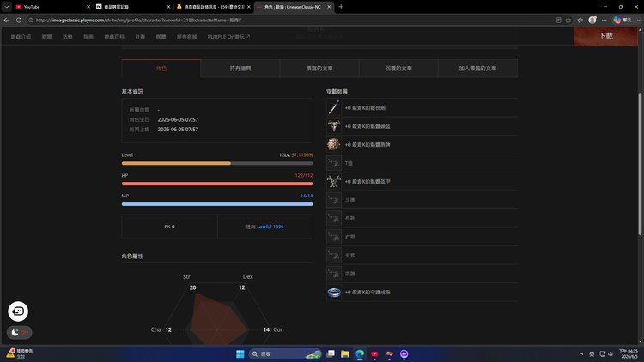Screen dimensions: 644x362
Task: Click the volume icon in system tray
Action: click(611, 353)
